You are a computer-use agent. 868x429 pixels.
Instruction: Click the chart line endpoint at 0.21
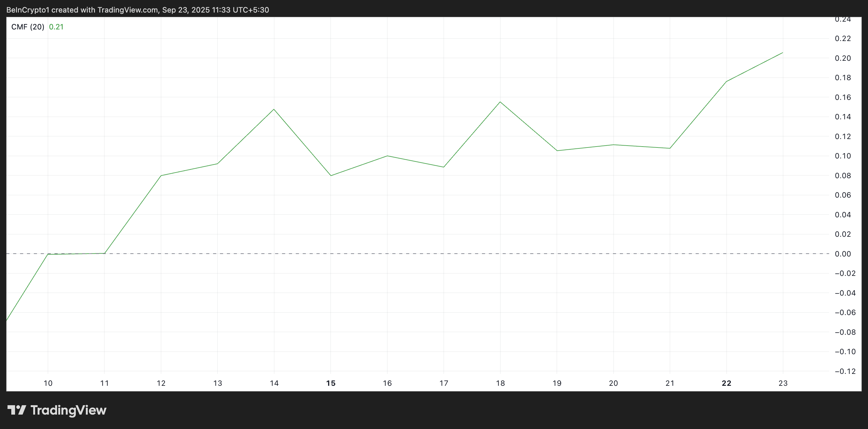783,53
